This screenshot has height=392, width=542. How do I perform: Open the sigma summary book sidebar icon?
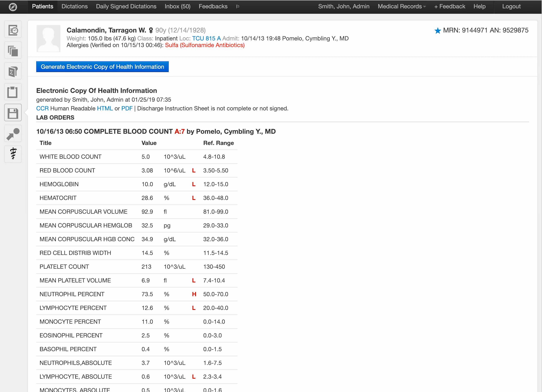point(13,71)
